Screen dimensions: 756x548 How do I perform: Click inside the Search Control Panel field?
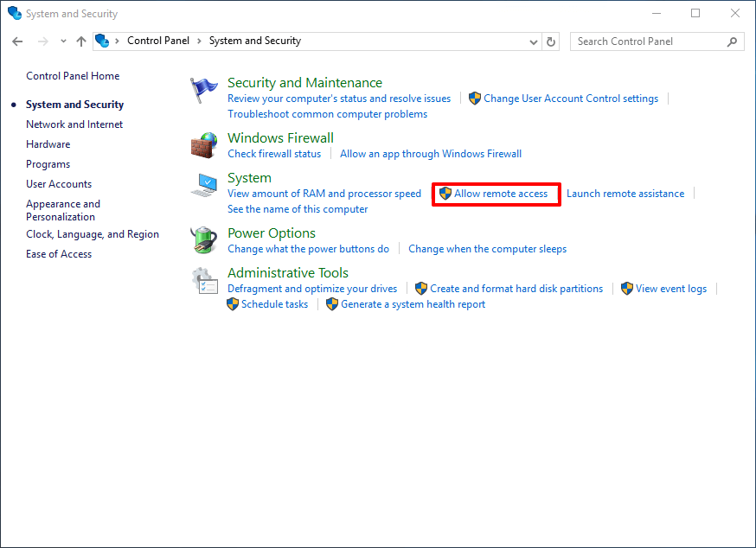click(x=649, y=41)
